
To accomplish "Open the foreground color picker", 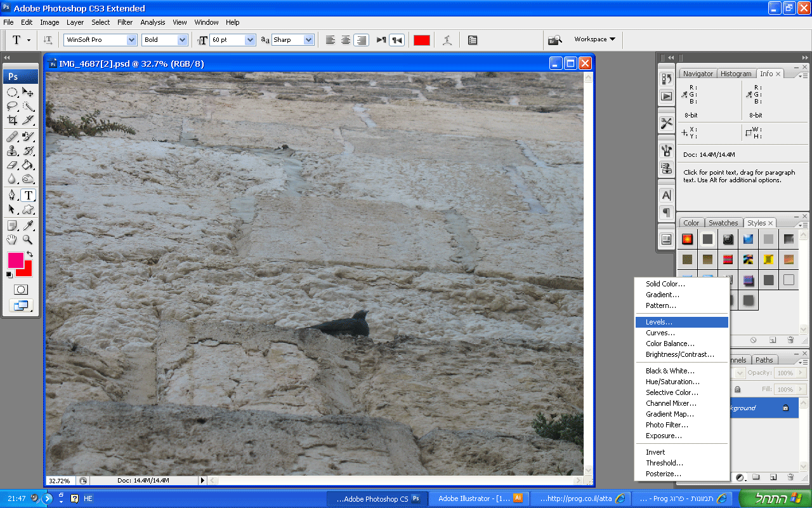I will pyautogui.click(x=16, y=260).
